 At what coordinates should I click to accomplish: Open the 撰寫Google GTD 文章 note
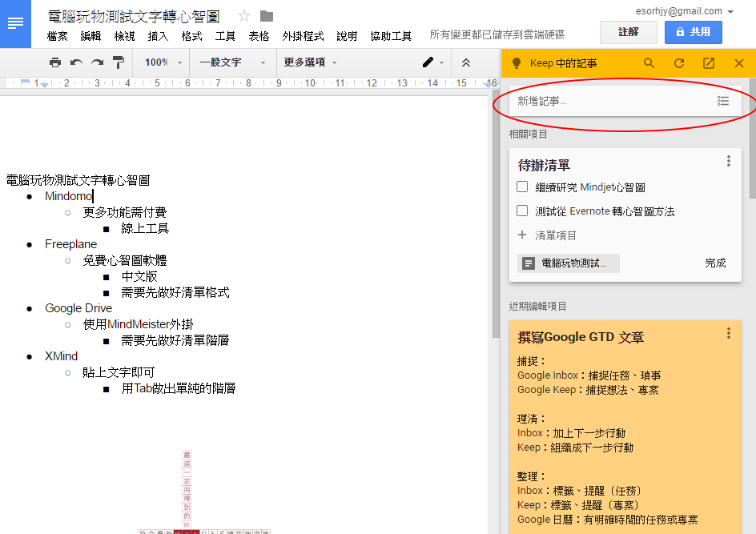[581, 337]
